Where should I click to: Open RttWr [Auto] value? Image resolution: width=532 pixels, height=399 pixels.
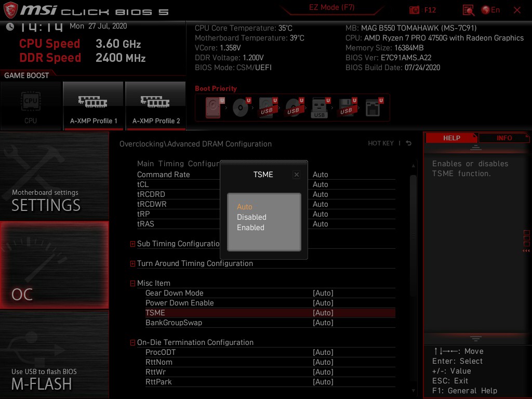click(323, 372)
